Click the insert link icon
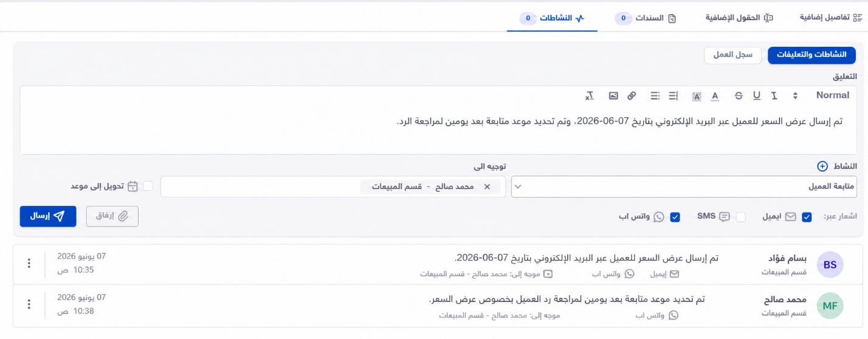 (x=632, y=96)
